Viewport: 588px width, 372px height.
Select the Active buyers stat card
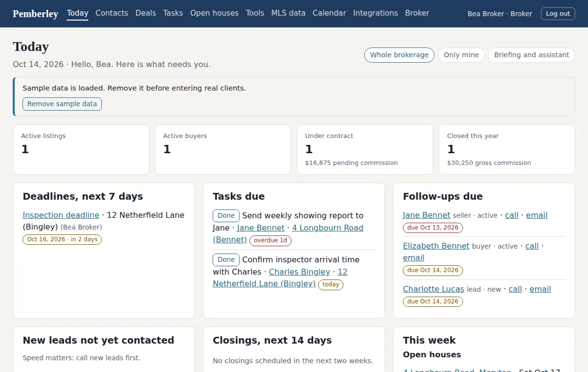pos(223,149)
